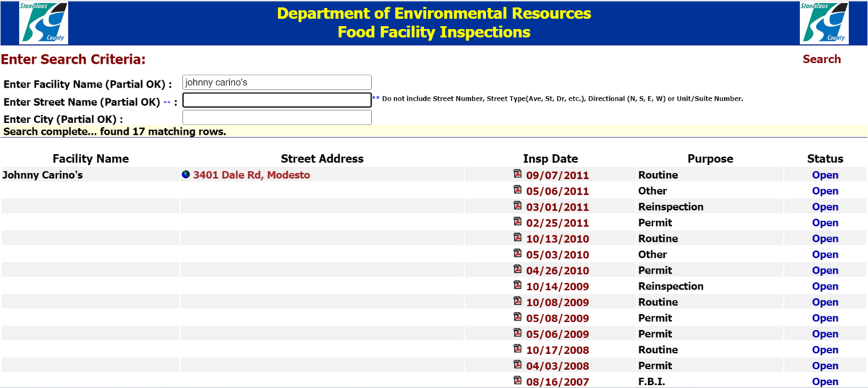Click the Search link

click(x=822, y=59)
